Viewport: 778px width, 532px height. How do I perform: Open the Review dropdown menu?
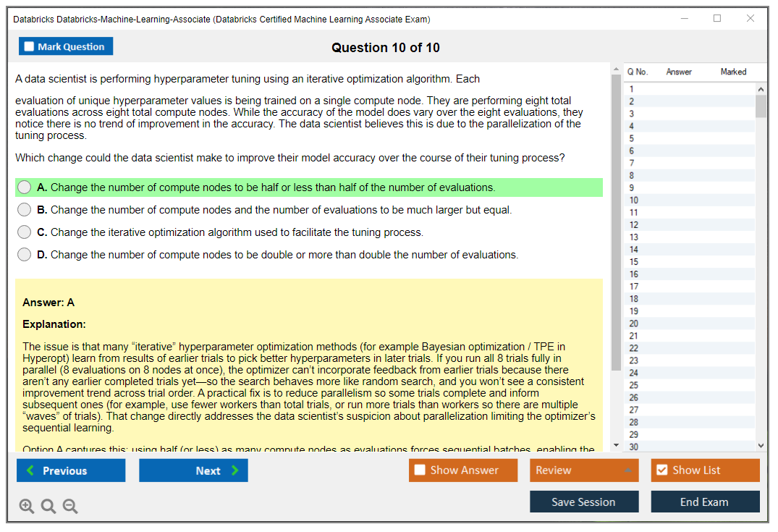(x=583, y=470)
